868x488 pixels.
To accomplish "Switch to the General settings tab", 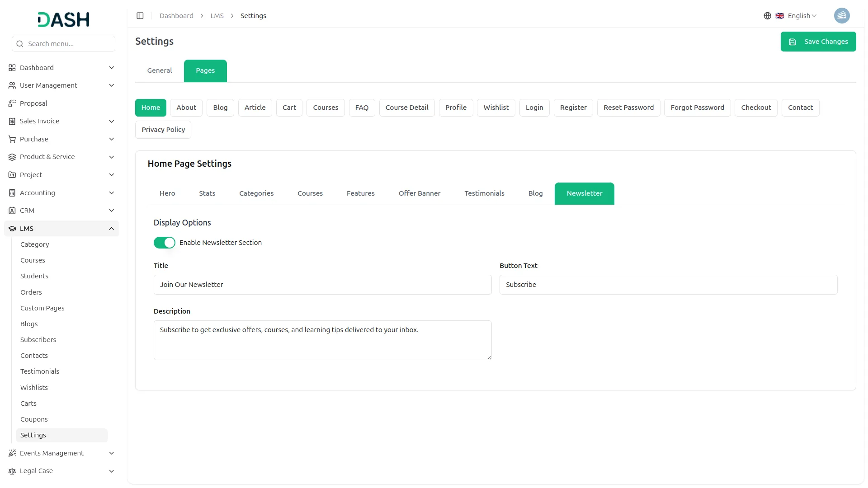I will coord(160,70).
